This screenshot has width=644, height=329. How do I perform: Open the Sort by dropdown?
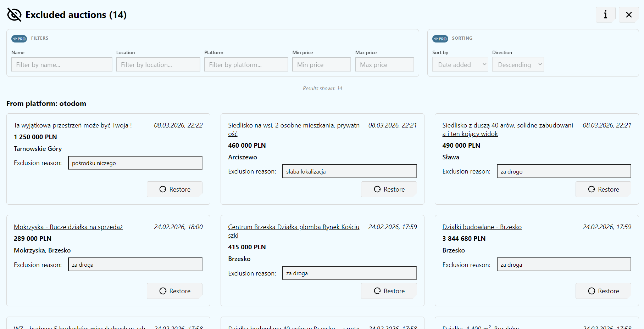[460, 64]
